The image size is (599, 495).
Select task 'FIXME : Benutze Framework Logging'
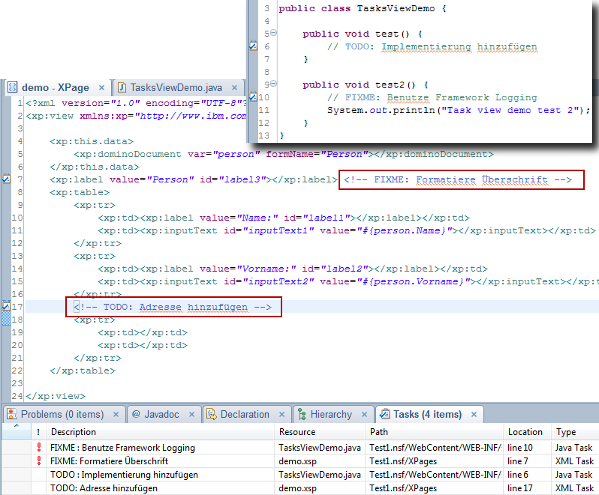pos(123,448)
